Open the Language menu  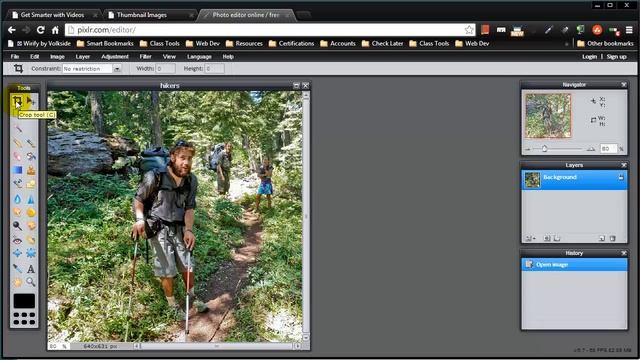pyautogui.click(x=199, y=57)
